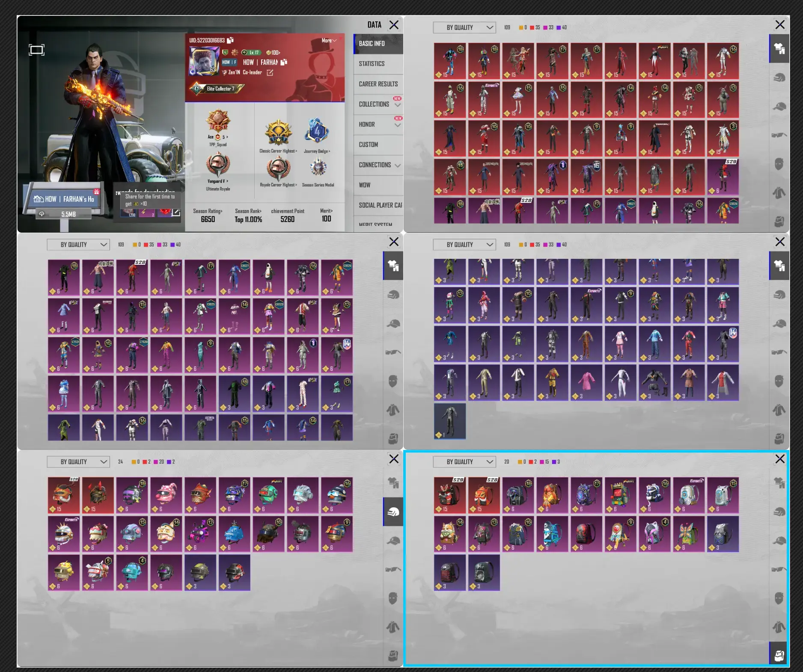Select outfit category icon in helmet inventory panel
Image resolution: width=803 pixels, height=672 pixels.
[x=393, y=483]
